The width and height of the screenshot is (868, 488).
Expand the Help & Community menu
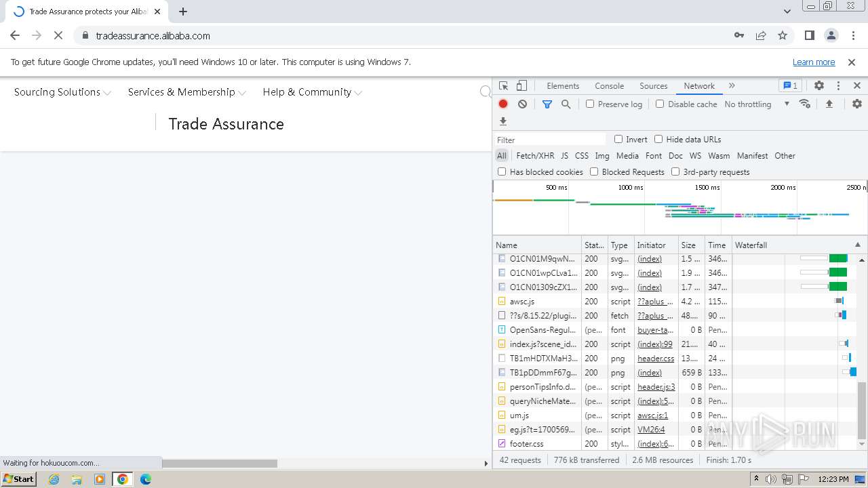coord(313,92)
